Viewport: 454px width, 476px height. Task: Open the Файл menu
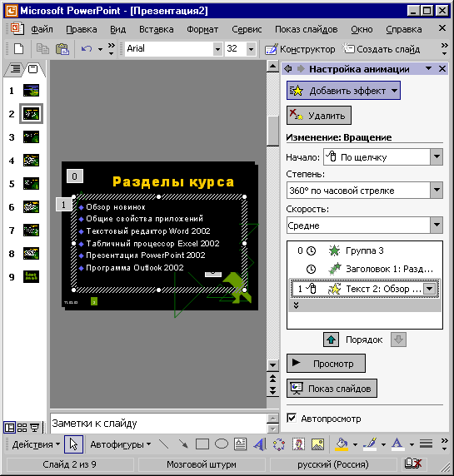pos(42,29)
